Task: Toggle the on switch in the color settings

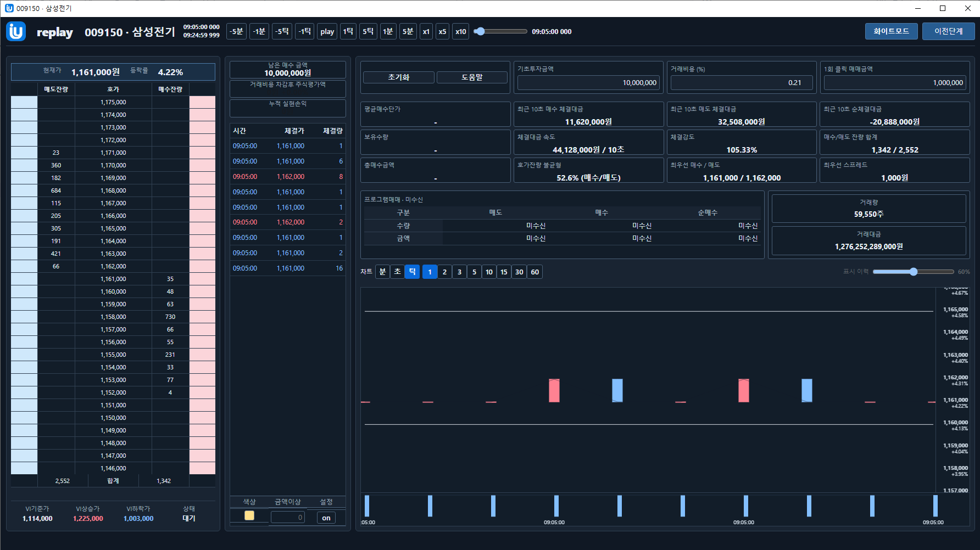Action: (x=326, y=518)
